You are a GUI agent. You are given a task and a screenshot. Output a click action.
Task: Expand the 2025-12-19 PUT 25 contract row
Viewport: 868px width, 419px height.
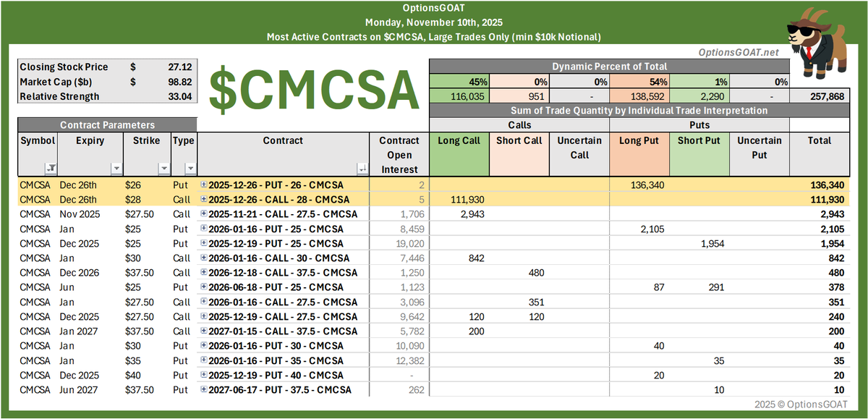point(204,243)
